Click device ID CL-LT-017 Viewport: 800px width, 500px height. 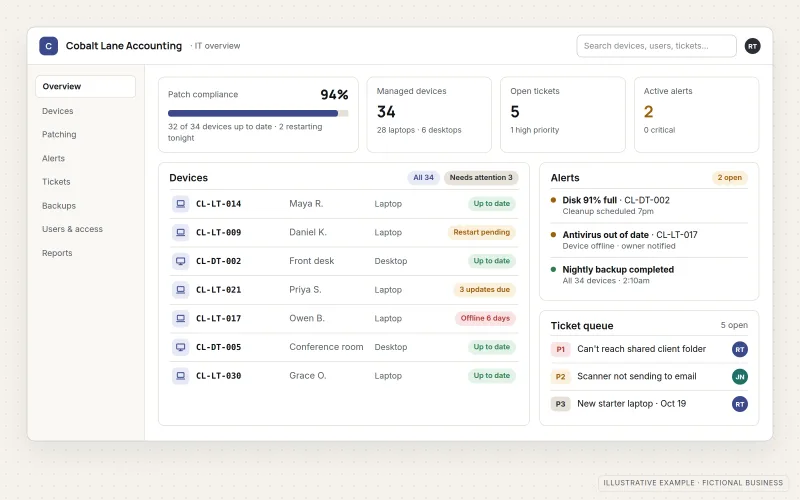(x=218, y=318)
